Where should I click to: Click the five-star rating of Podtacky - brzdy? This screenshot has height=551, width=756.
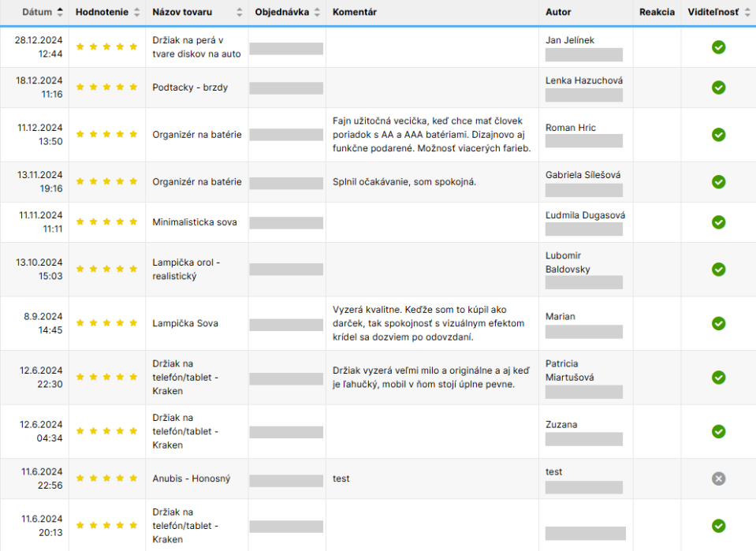(x=106, y=87)
